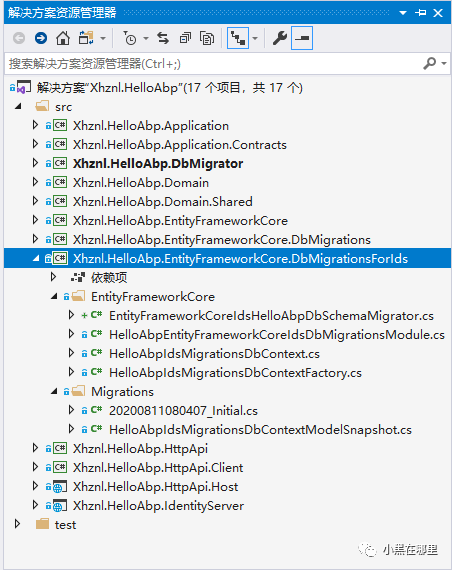Sync with active document arrows icon
The height and width of the screenshot is (570, 452).
pos(163,38)
